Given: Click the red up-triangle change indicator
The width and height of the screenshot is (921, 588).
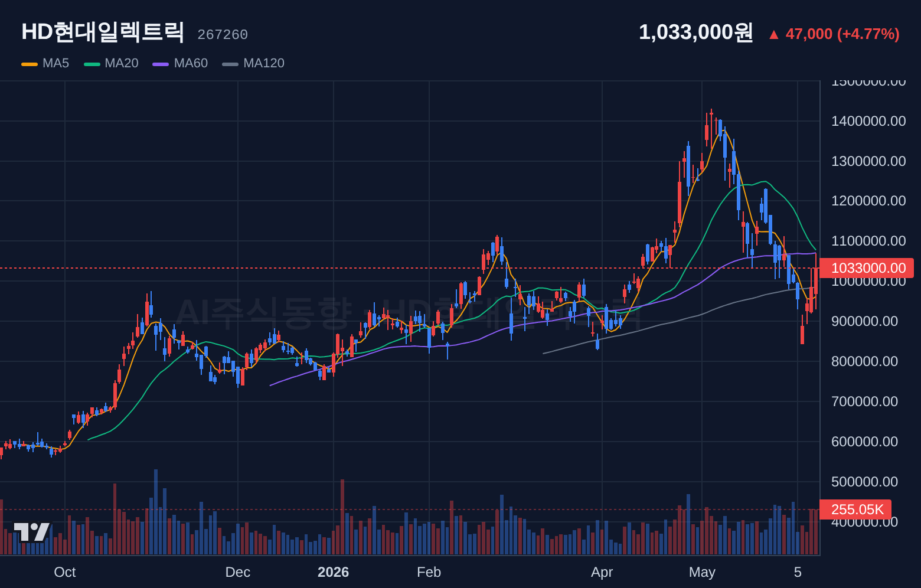Looking at the screenshot, I should pyautogui.click(x=773, y=35).
